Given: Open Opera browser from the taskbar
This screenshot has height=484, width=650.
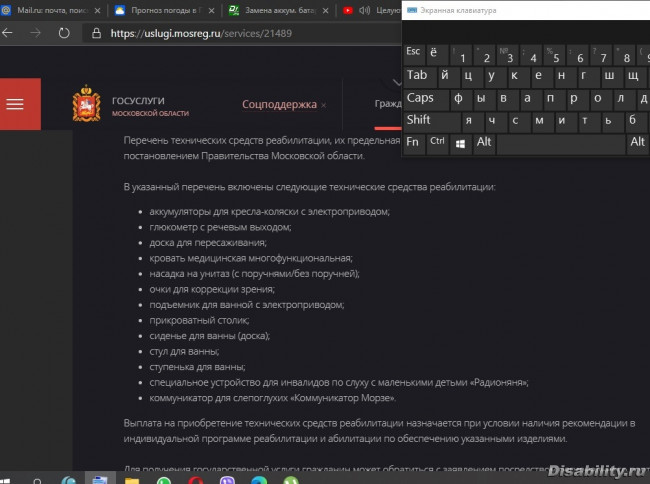Looking at the screenshot, I should tap(196, 480).
